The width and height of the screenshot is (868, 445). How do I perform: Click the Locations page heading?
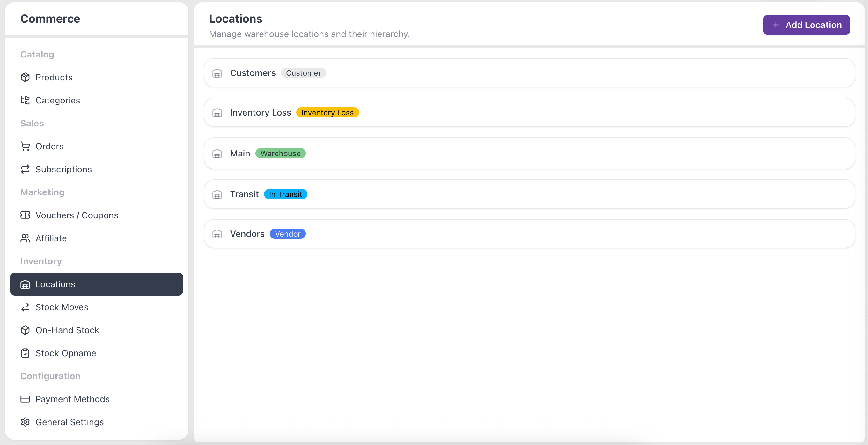coord(236,19)
